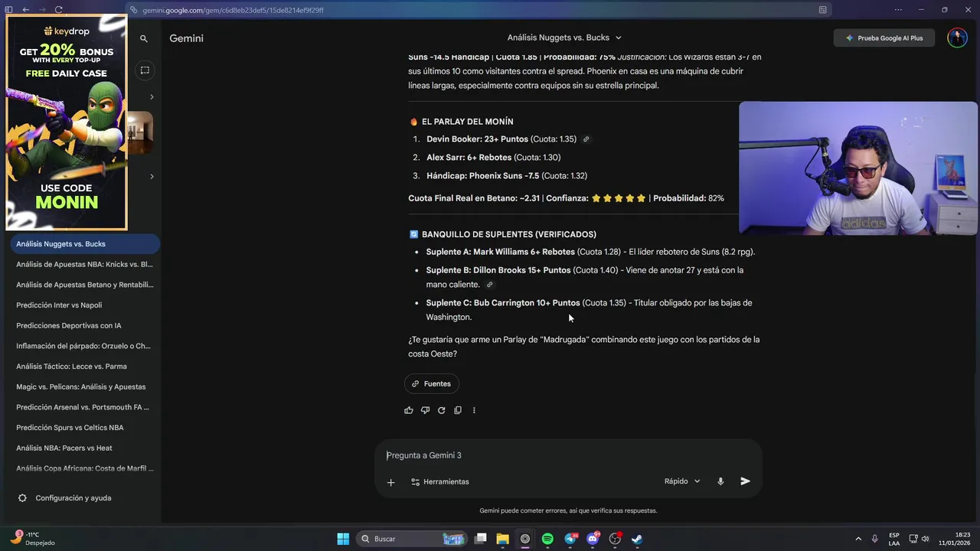Select chat Análisis Nuggets vs. Bucks
The width and height of the screenshot is (980, 551).
click(84, 244)
